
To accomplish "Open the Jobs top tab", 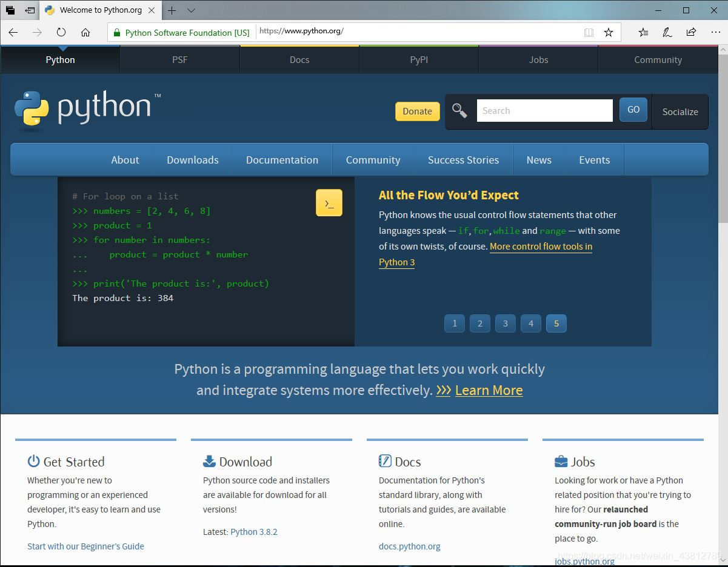I will point(538,59).
